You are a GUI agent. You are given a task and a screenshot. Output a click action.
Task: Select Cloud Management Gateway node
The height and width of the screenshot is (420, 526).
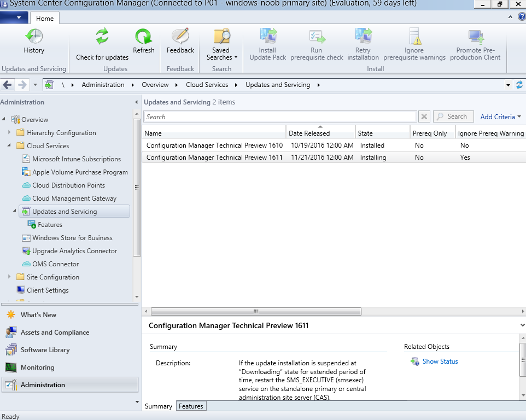point(74,199)
